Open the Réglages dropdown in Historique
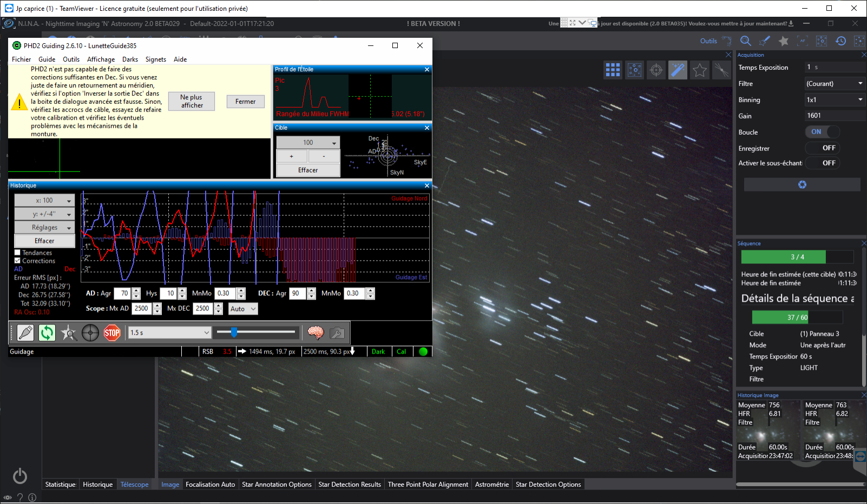 coord(44,228)
